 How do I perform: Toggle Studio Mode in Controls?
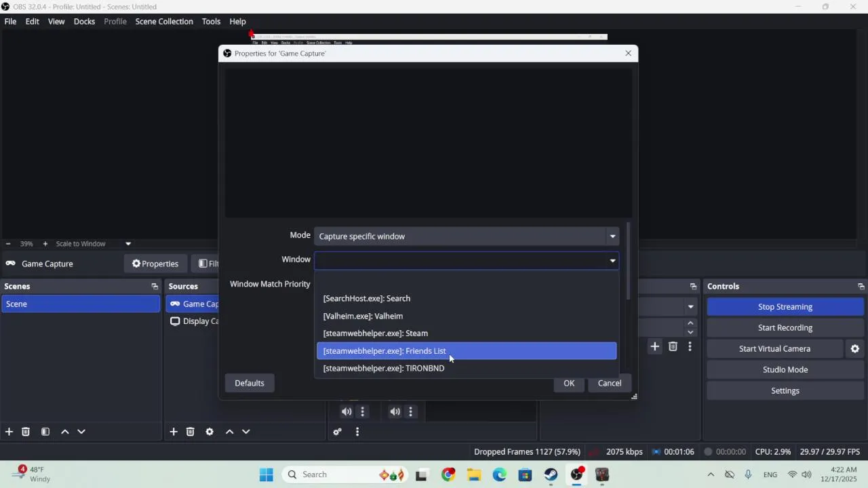[x=785, y=369]
